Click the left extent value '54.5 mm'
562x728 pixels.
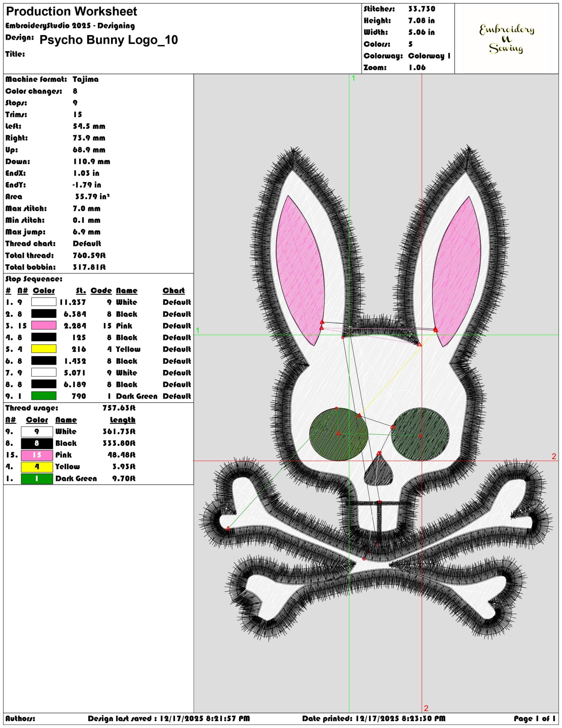click(89, 126)
